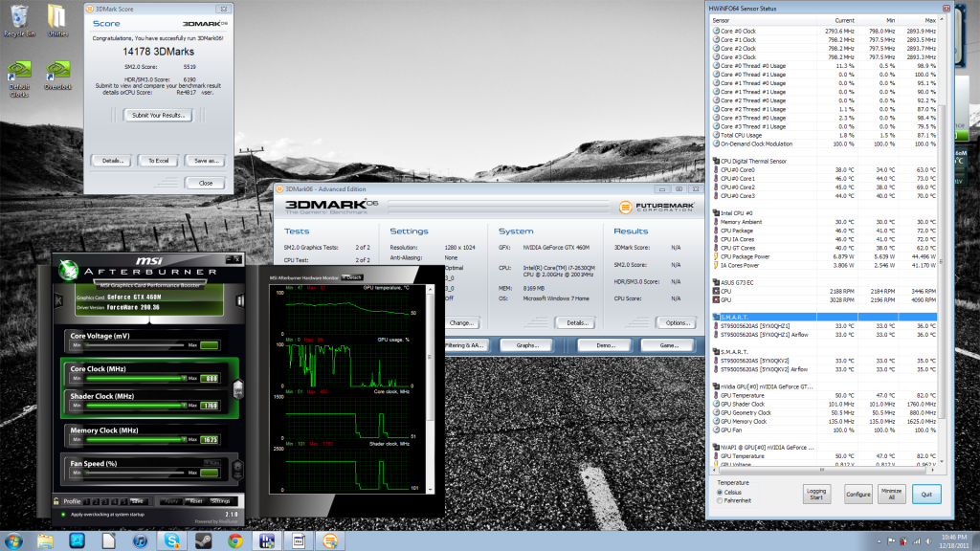Click the Shader Clock slider handle
The height and width of the screenshot is (551, 980).
point(183,406)
